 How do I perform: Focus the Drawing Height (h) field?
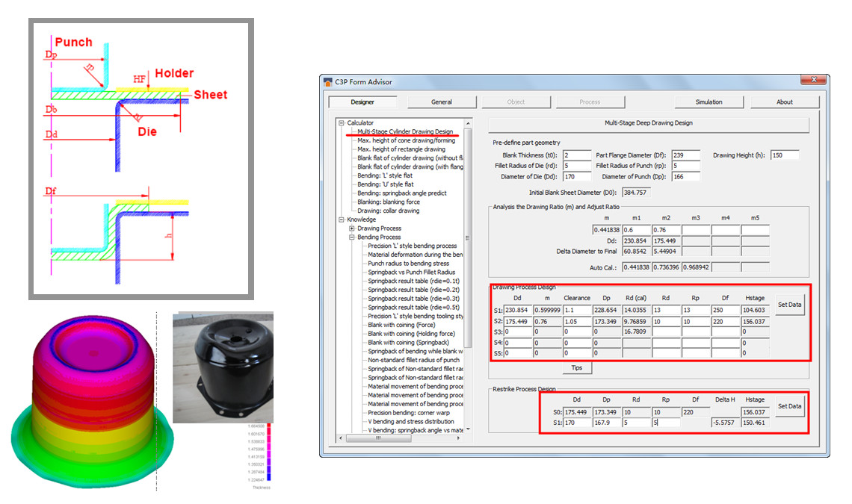[x=785, y=155]
